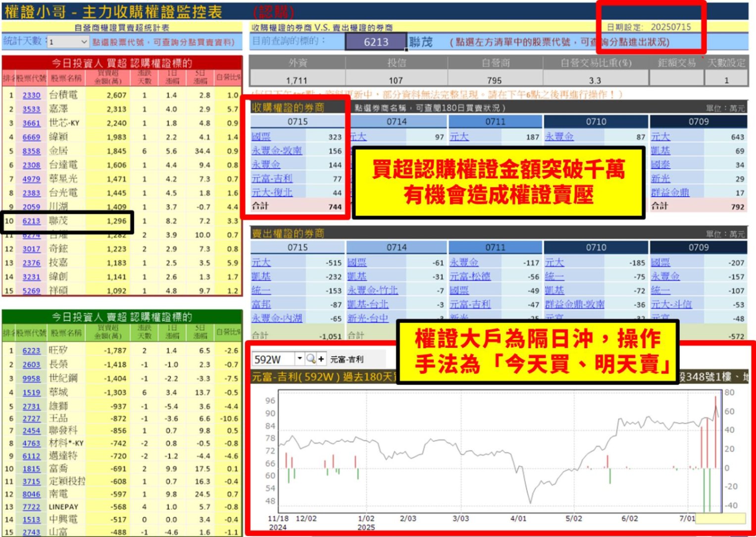Click the 元富-吉利 180-day line chart
The height and width of the screenshot is (537, 756).
[x=499, y=452]
